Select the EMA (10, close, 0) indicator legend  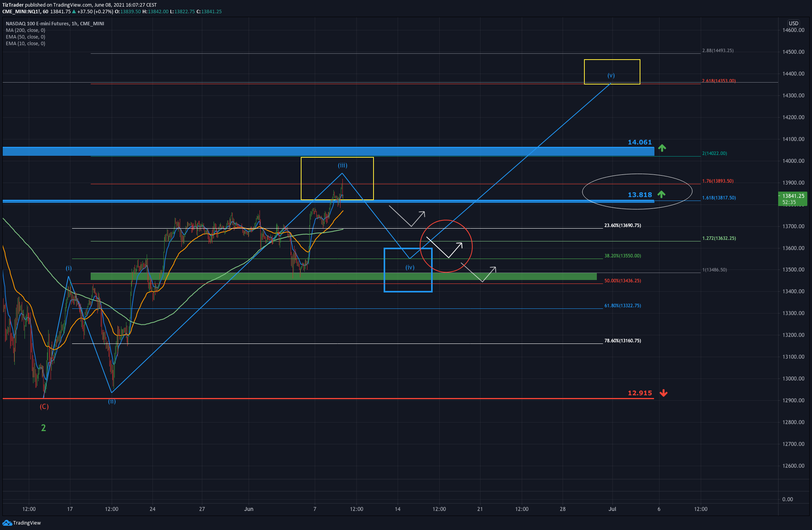pos(25,44)
